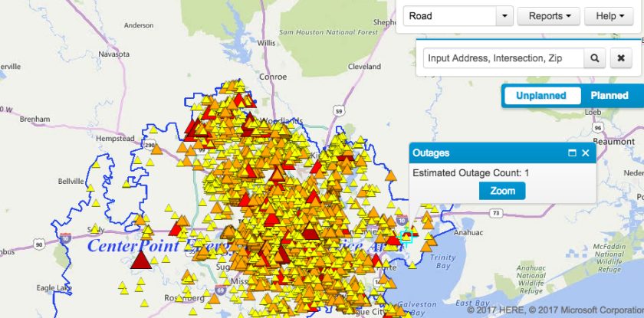Click the Trinity Bay label

click(443, 261)
